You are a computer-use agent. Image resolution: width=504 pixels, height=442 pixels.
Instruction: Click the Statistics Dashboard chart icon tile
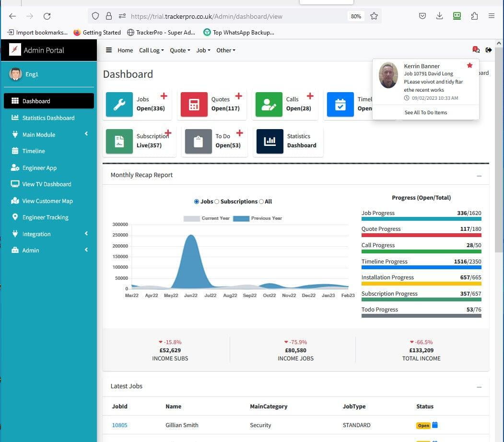pyautogui.click(x=270, y=141)
